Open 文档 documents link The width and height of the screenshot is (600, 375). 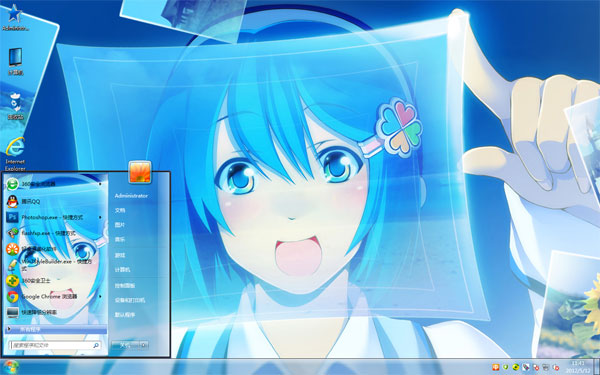tap(120, 210)
